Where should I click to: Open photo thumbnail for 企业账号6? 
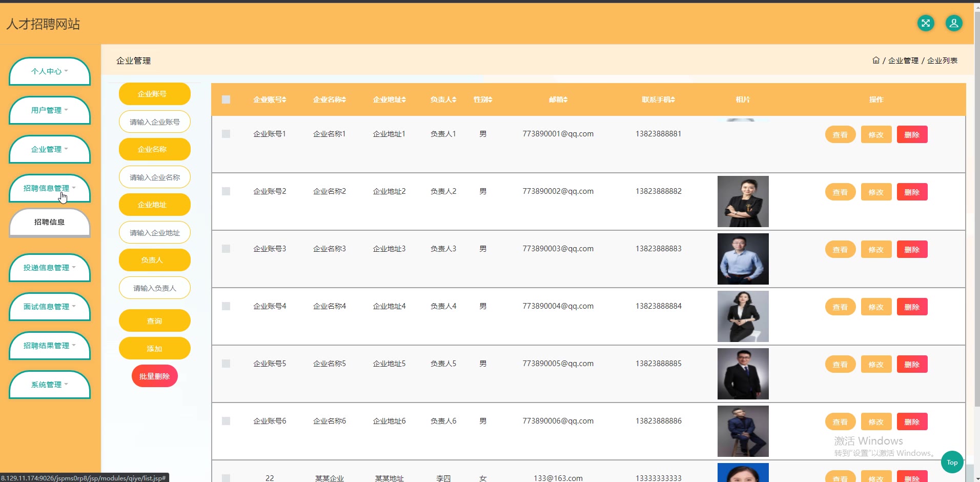pos(743,431)
